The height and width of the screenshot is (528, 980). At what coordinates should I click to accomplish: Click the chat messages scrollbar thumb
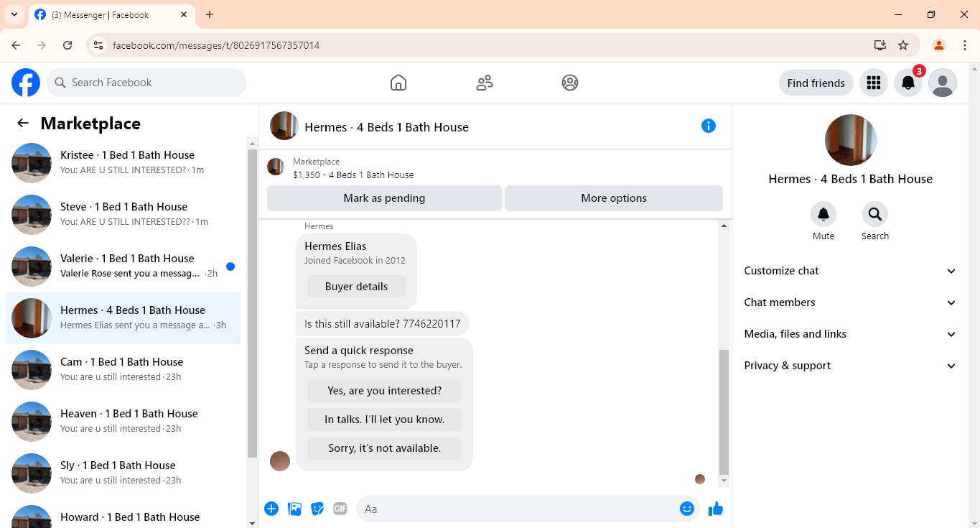724,412
